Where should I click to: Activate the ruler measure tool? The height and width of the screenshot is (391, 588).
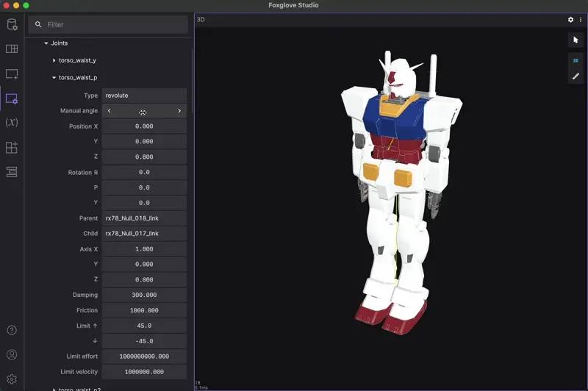[576, 76]
